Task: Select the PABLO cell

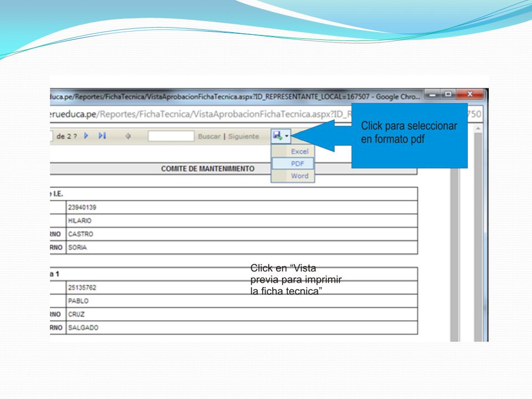Action: coord(242,301)
